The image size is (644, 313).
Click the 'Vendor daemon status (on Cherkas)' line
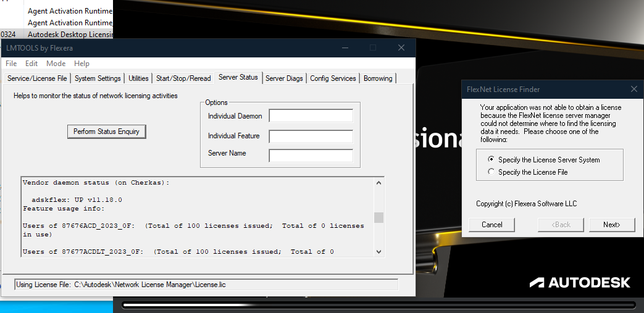tap(96, 183)
